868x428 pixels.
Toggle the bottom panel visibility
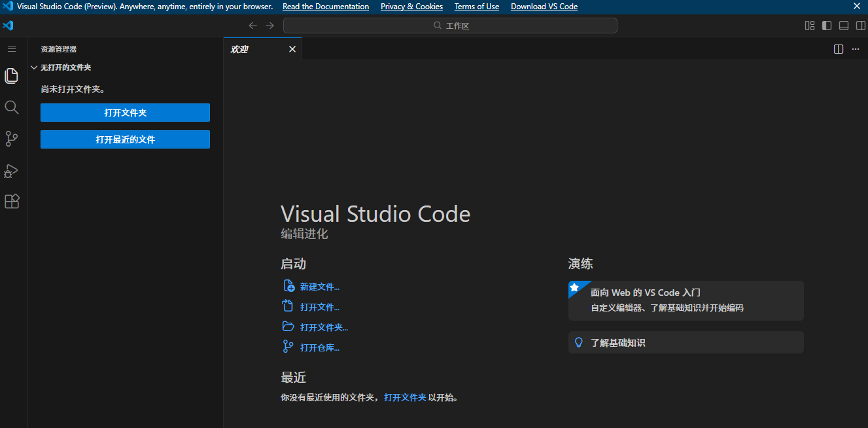click(844, 26)
